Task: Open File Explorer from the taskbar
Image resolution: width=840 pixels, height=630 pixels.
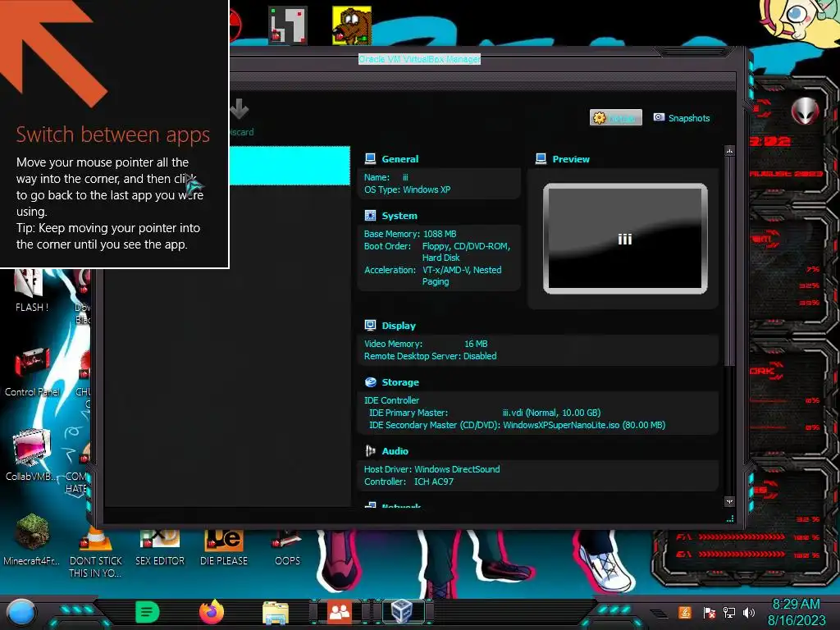Action: (276, 613)
